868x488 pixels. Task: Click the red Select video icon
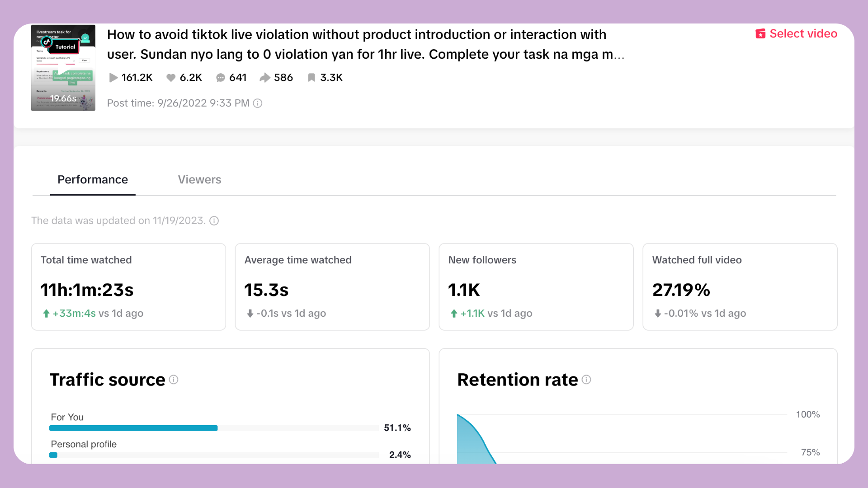pos(760,34)
